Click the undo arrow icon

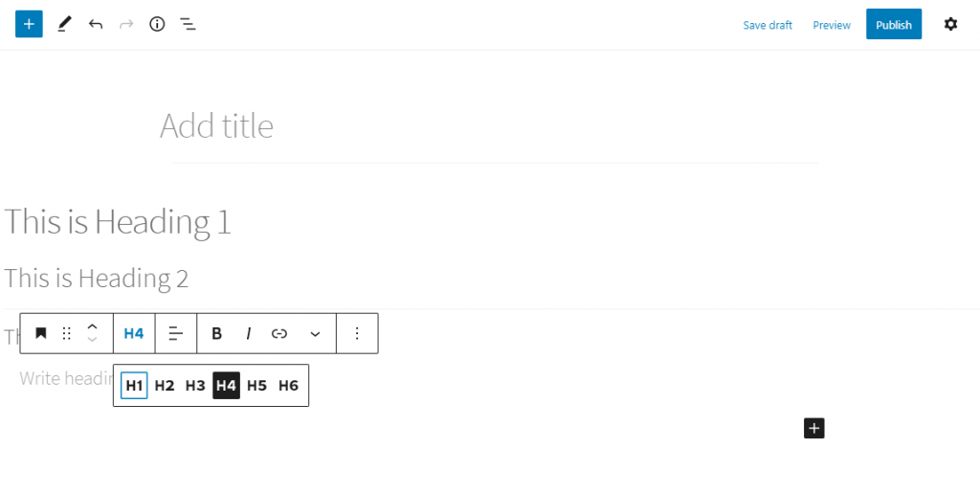click(96, 24)
